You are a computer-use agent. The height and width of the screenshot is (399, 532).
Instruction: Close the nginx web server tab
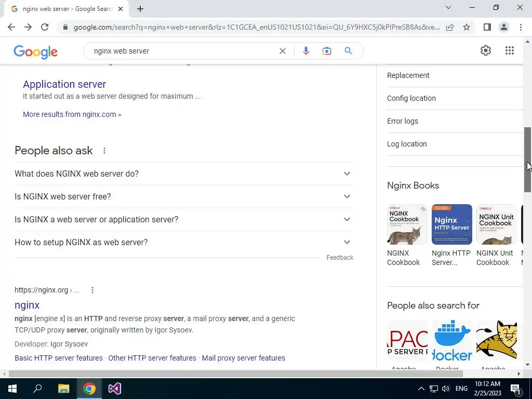tap(121, 9)
